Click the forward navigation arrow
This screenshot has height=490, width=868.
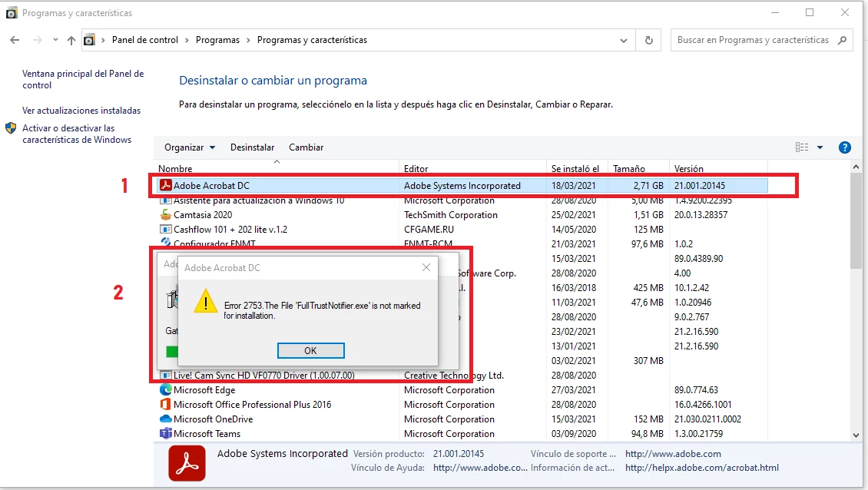point(37,40)
